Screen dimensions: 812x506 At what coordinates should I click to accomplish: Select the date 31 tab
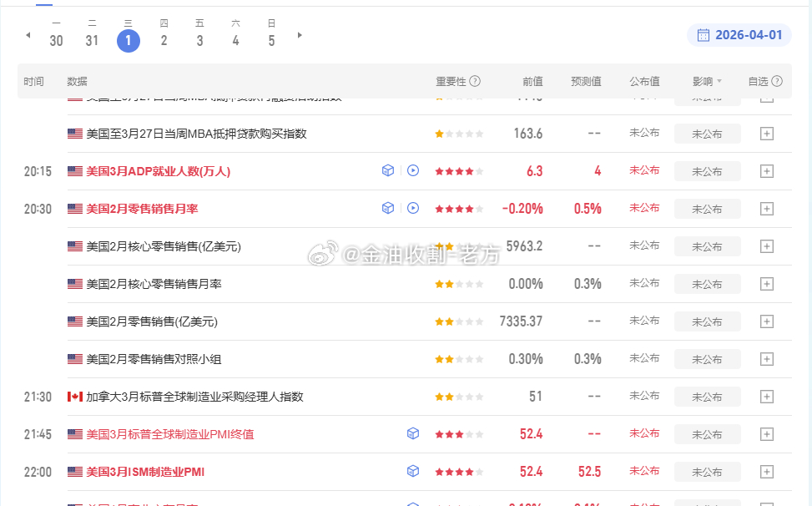point(92,39)
